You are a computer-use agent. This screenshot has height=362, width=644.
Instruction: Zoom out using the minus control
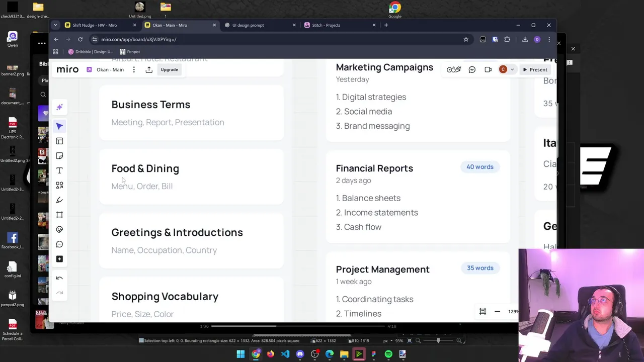coord(497,312)
